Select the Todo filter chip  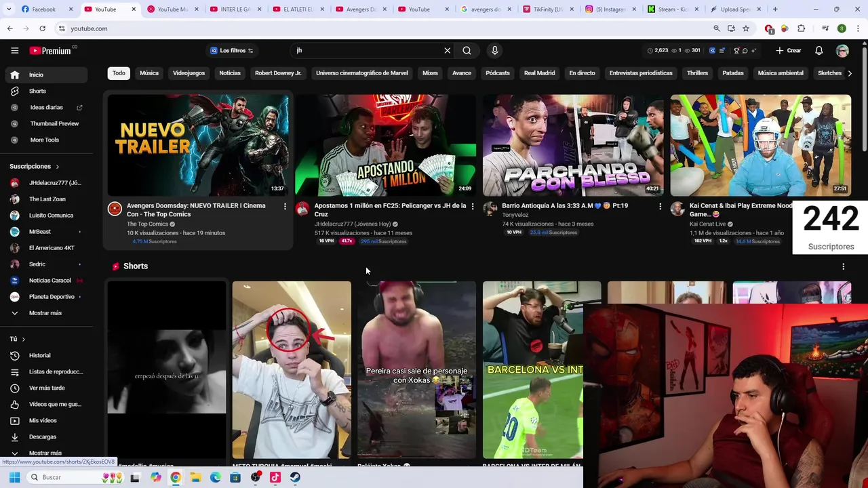[119, 73]
